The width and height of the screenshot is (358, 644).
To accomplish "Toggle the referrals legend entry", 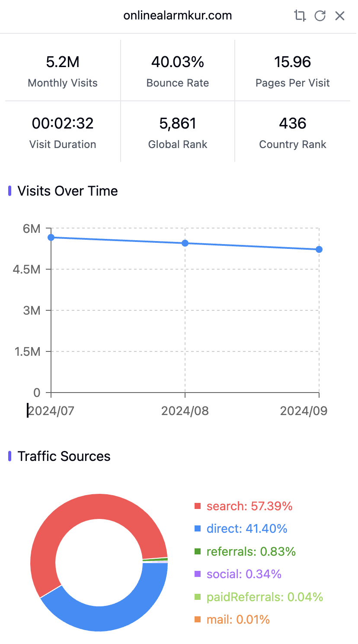I will (x=245, y=551).
